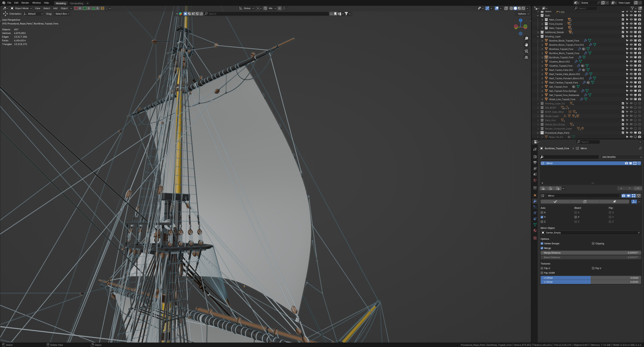Screen dimensions: 644x347
Task: Open the Render menu
Action: [x=25, y=3]
